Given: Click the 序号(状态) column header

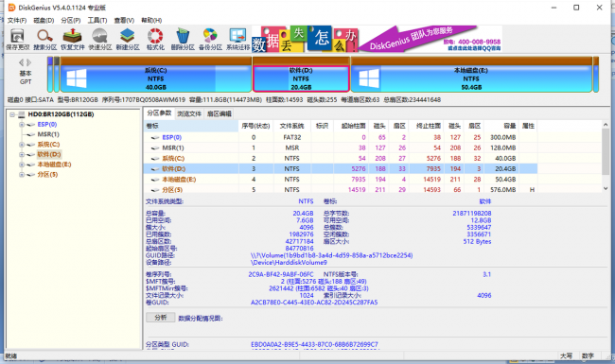Looking at the screenshot, I should [x=255, y=126].
